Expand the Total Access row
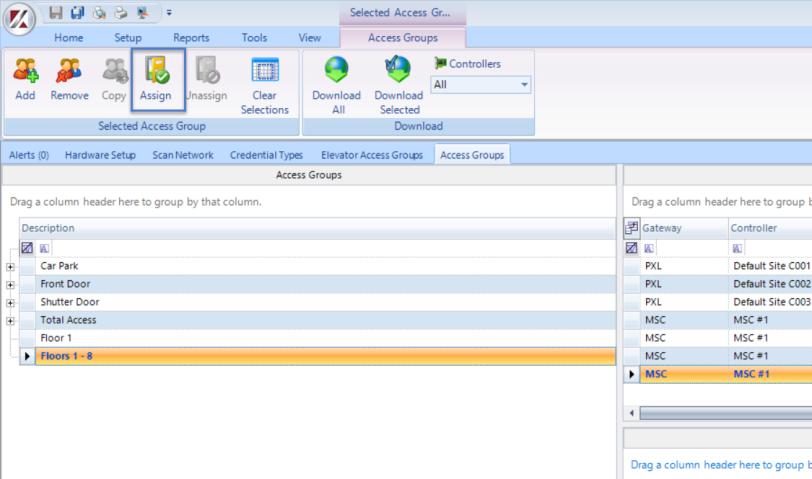This screenshot has width=812, height=479. pos(10,321)
